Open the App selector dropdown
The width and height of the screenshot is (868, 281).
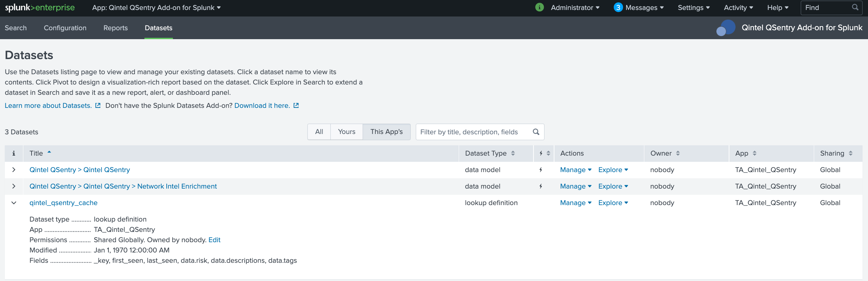156,8
